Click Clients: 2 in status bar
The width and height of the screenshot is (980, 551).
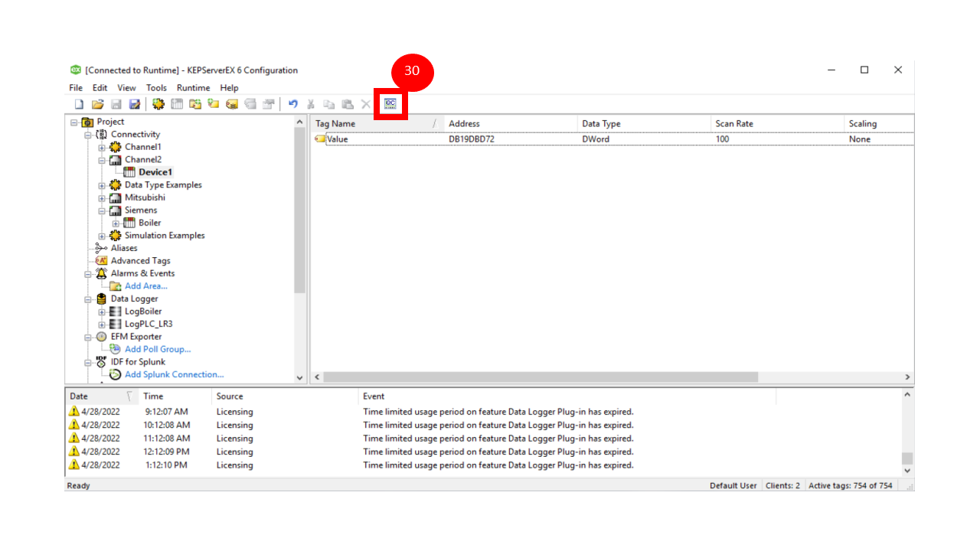click(783, 486)
